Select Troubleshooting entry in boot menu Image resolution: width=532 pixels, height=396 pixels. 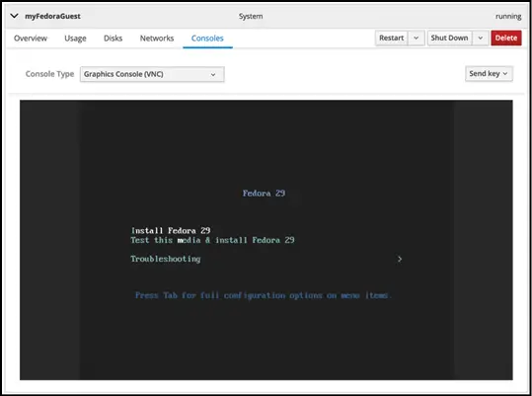tap(166, 259)
